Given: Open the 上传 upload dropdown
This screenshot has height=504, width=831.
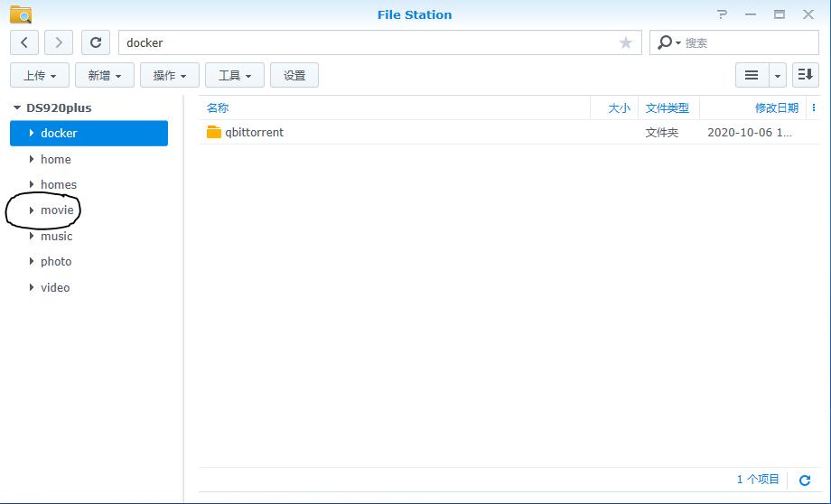Looking at the screenshot, I should (40, 75).
